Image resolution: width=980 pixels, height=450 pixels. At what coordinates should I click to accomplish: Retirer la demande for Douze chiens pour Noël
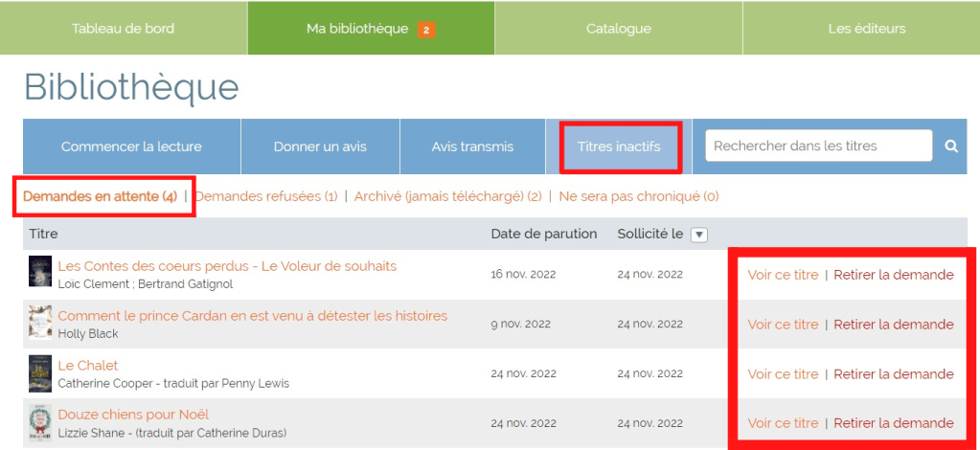pos(893,422)
